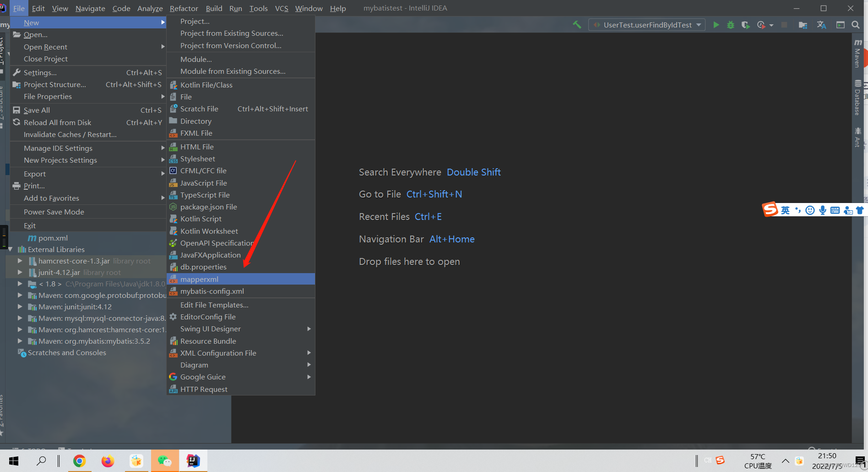
Task: Collapse the External Libraries node
Action: point(11,249)
